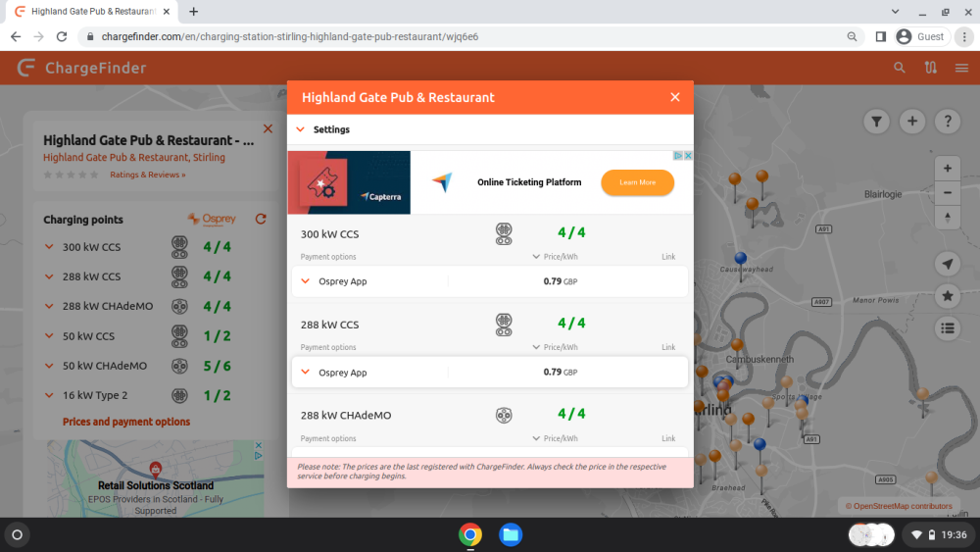The height and width of the screenshot is (552, 980).
Task: Open the list view button on map
Action: [x=948, y=328]
